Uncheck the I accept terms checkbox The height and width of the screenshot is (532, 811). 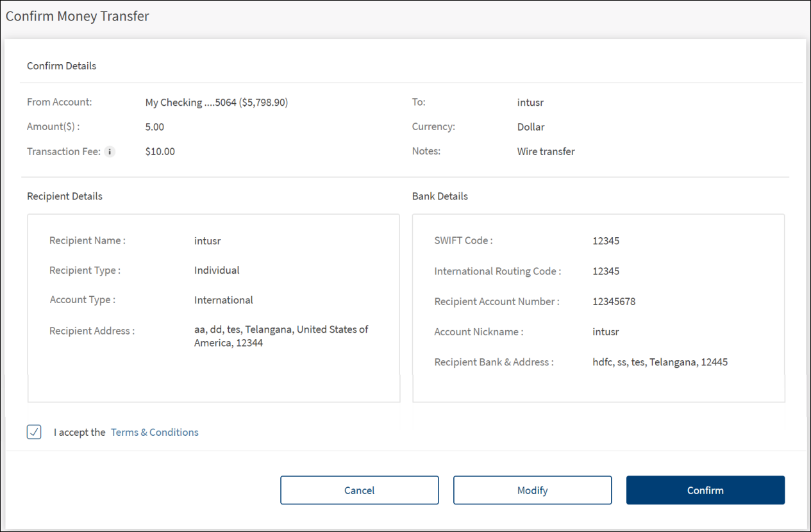(x=34, y=432)
